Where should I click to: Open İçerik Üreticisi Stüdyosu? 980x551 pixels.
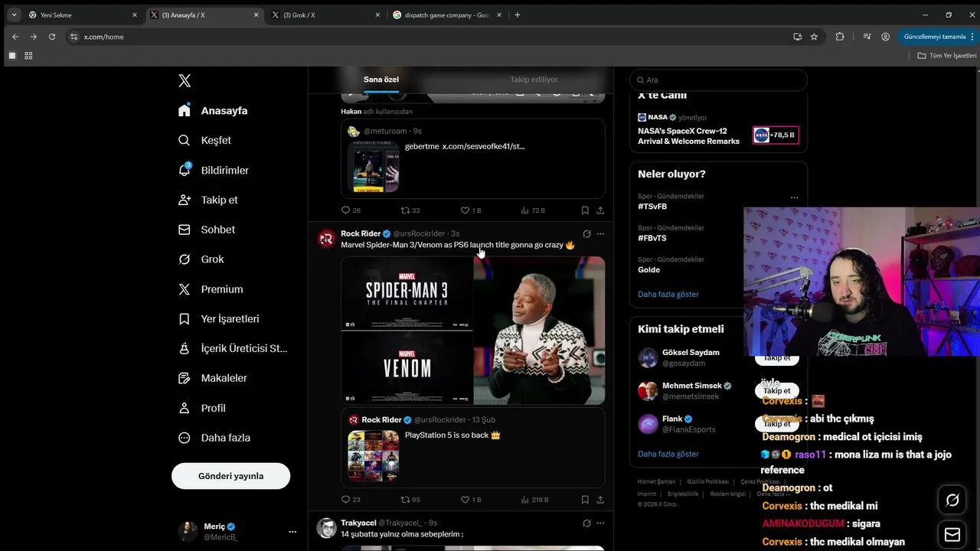[233, 348]
